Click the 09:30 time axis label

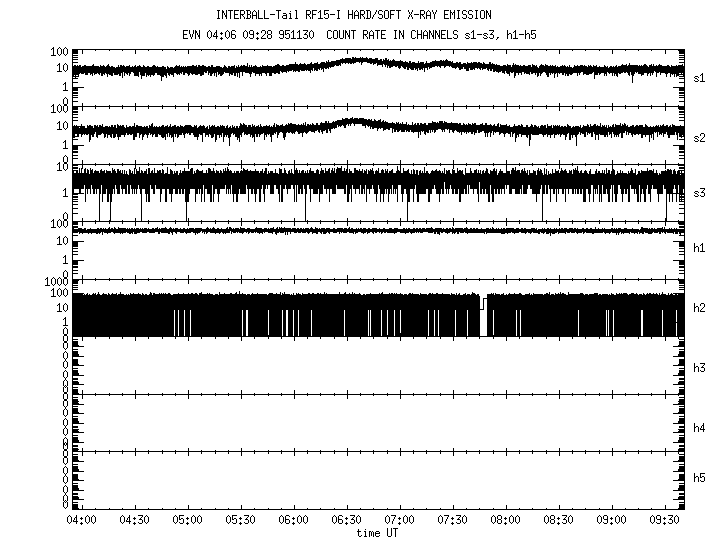pos(664,521)
